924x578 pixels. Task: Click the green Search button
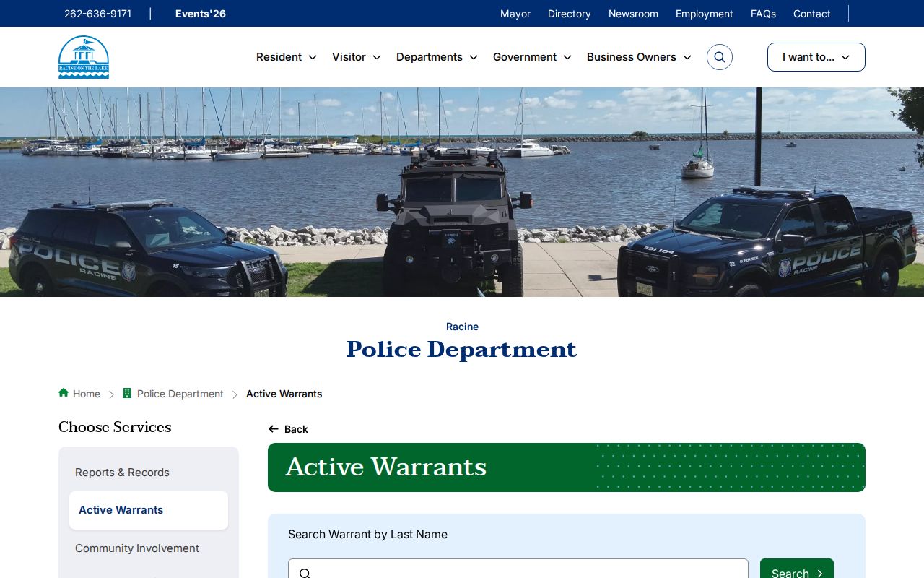tap(797, 569)
